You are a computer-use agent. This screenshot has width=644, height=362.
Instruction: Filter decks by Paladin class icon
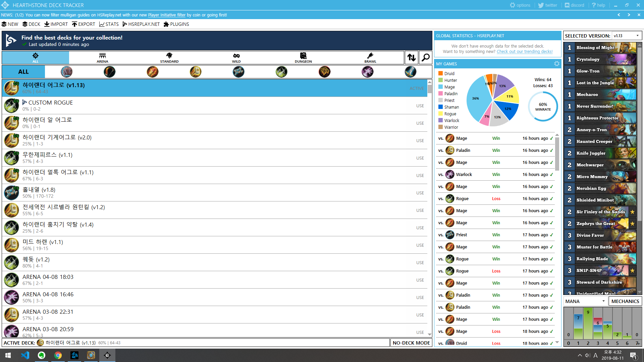coord(196,72)
